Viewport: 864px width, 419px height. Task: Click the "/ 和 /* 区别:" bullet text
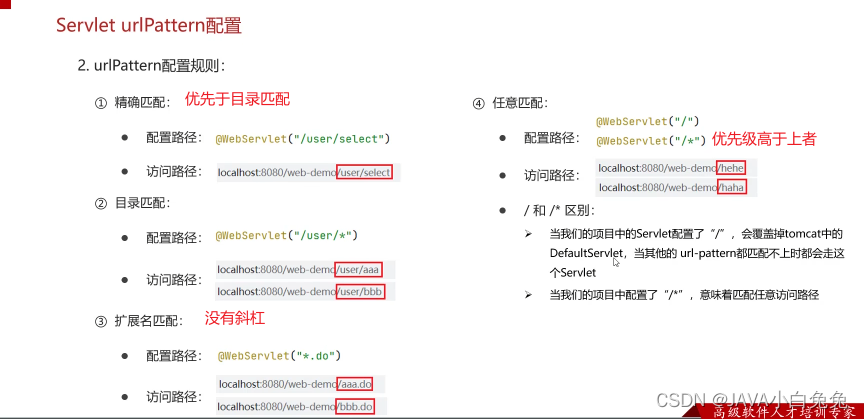(559, 212)
